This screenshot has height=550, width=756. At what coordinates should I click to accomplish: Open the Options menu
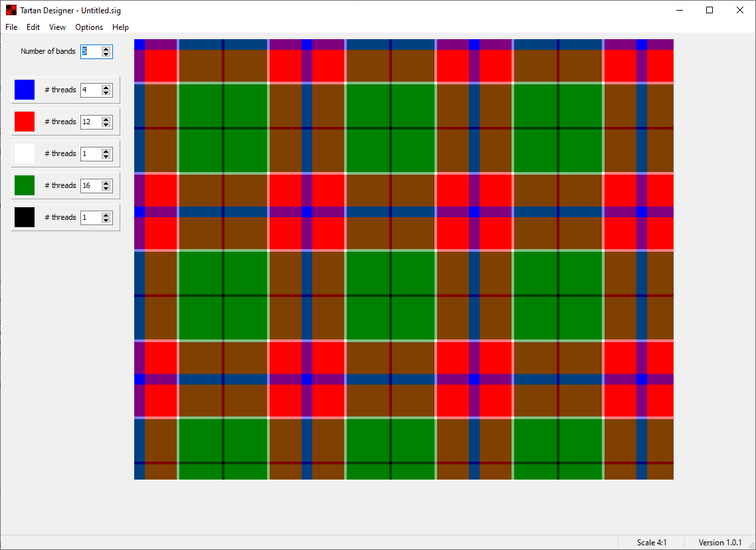(x=89, y=27)
